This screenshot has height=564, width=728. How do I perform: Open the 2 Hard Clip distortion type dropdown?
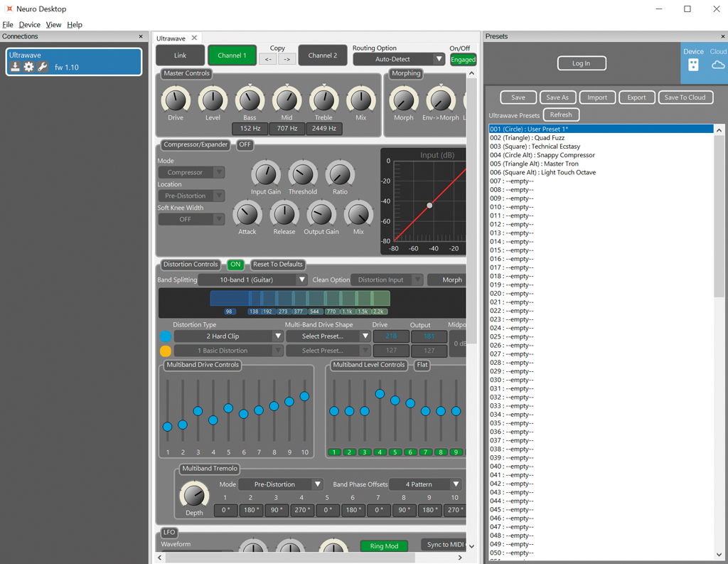(228, 336)
